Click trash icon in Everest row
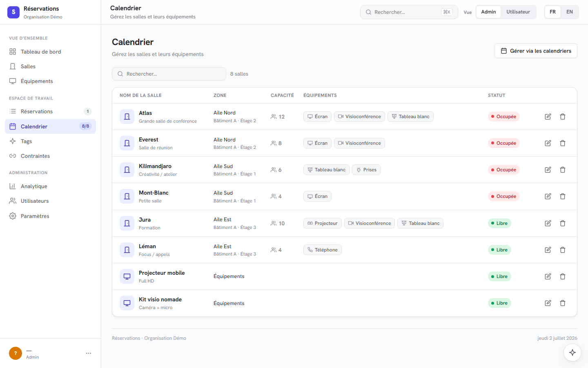The height and width of the screenshot is (368, 588). point(563,143)
